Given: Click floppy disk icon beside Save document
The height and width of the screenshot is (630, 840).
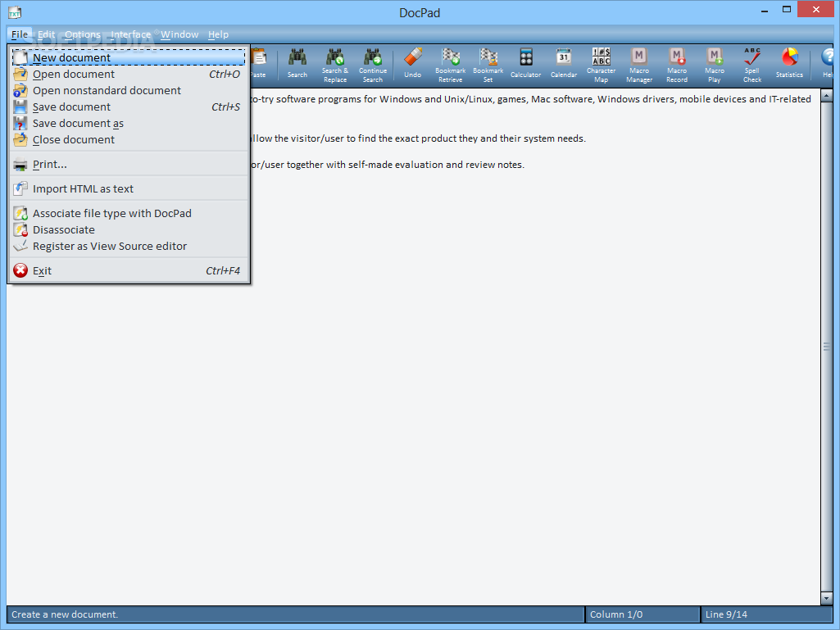Looking at the screenshot, I should 20,107.
